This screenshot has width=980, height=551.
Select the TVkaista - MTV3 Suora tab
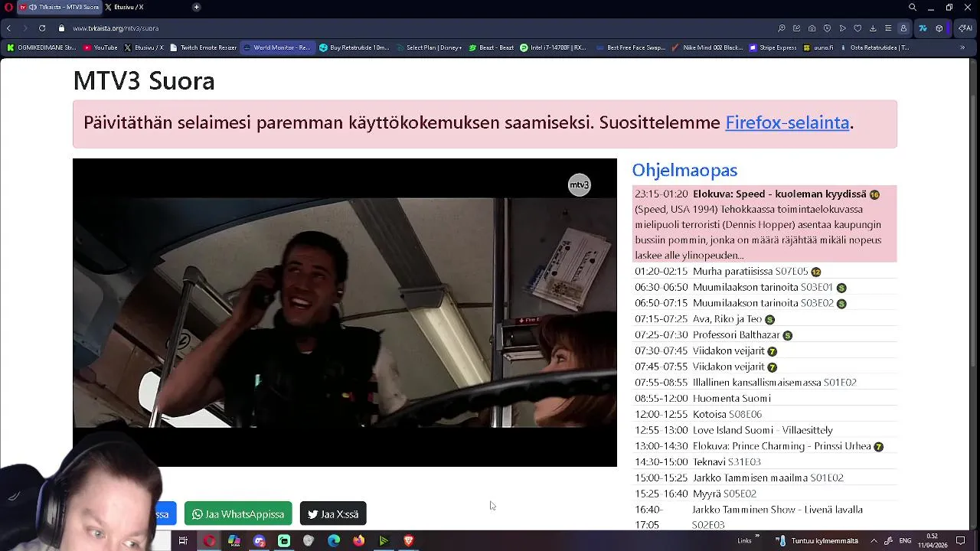(59, 7)
